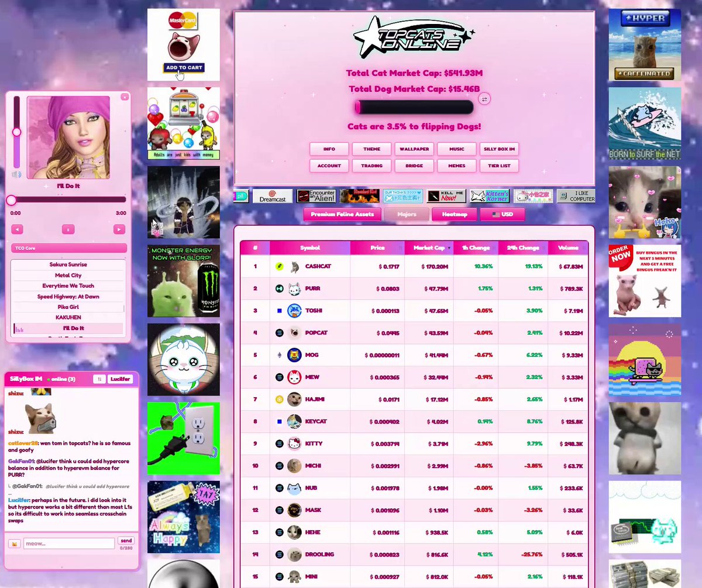
Task: Click the Bridge button
Action: tap(414, 166)
